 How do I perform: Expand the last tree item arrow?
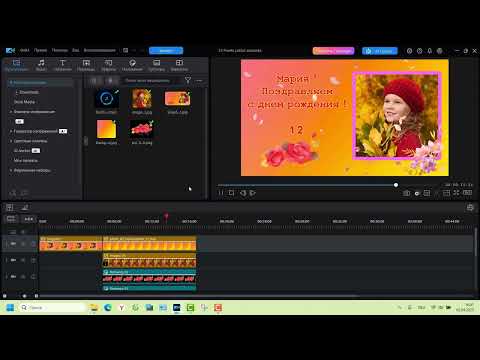tap(11, 170)
